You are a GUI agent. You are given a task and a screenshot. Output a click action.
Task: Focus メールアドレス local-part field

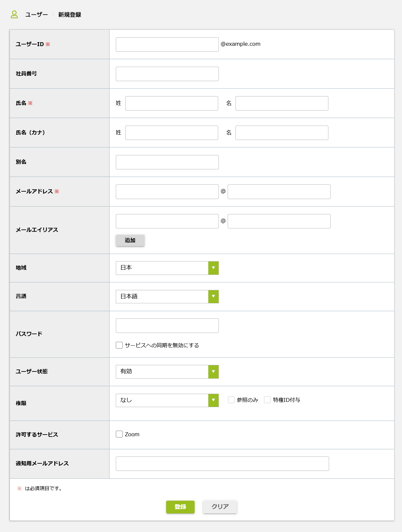(x=167, y=192)
